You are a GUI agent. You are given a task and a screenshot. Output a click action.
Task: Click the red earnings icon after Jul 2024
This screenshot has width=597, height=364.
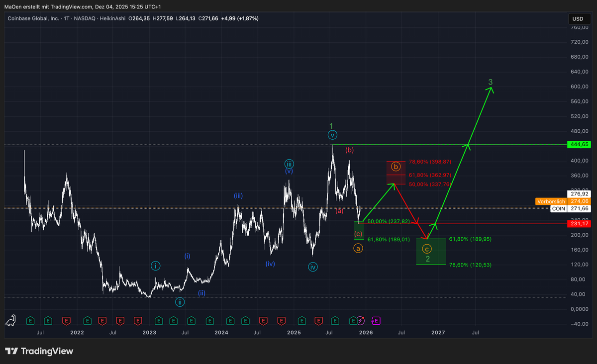tap(263, 321)
